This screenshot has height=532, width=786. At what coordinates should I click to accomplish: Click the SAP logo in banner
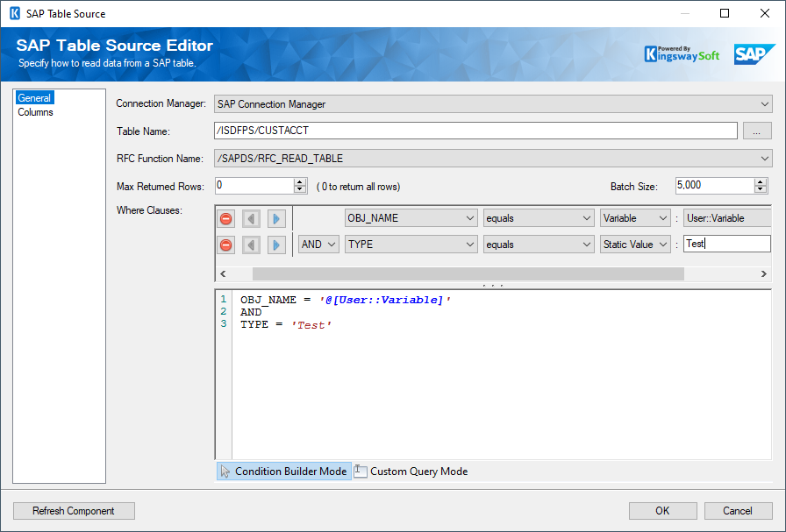[754, 54]
